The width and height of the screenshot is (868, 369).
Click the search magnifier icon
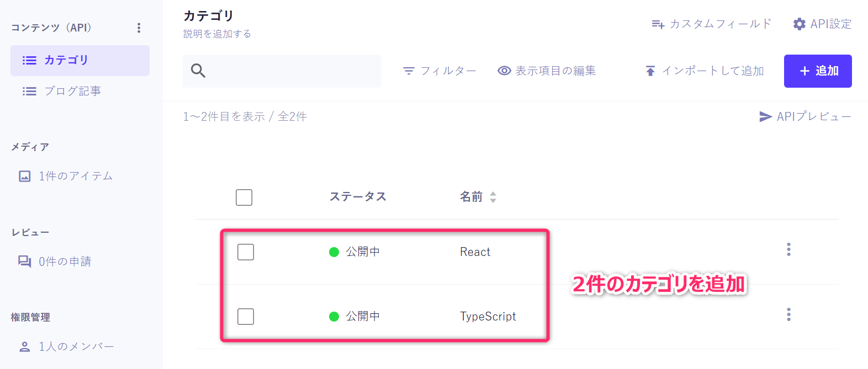pos(198,71)
